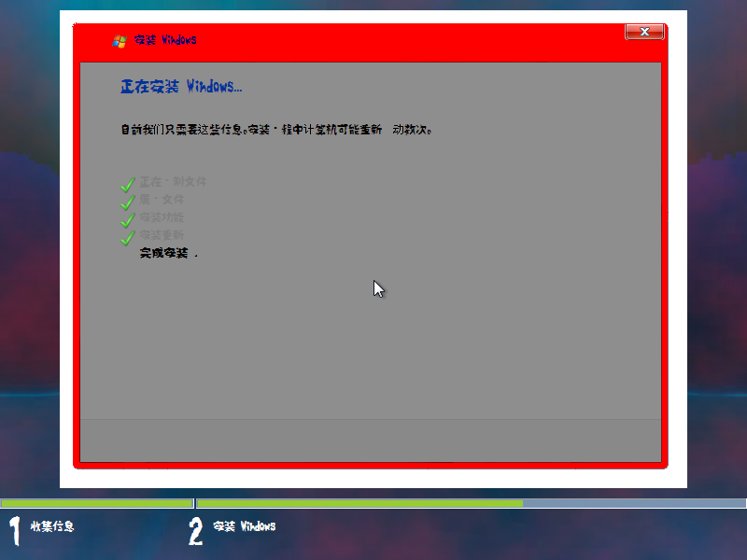Viewport: 747px width, 560px height.
Task: Click the 安装更新 step label
Action: click(162, 234)
